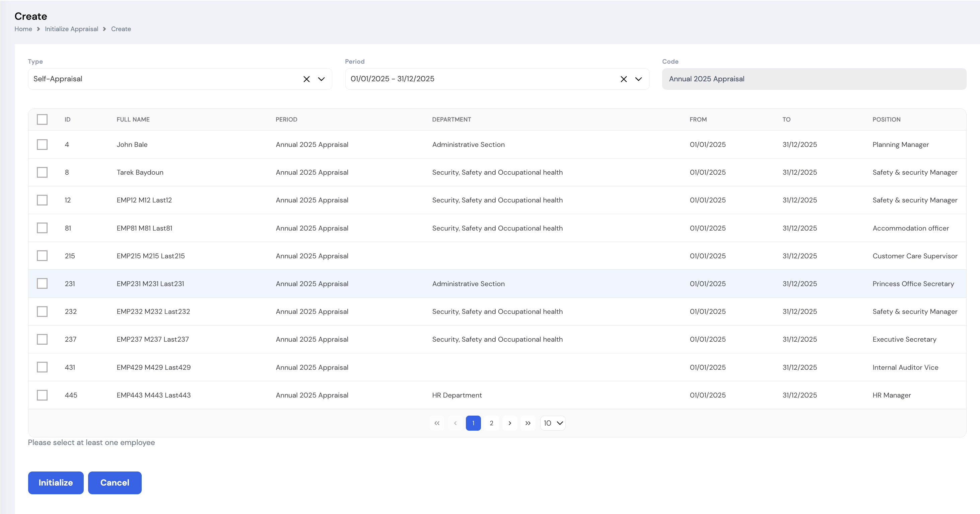Image resolution: width=980 pixels, height=514 pixels.
Task: Click the name Tarek Baydoun
Action: click(x=140, y=172)
